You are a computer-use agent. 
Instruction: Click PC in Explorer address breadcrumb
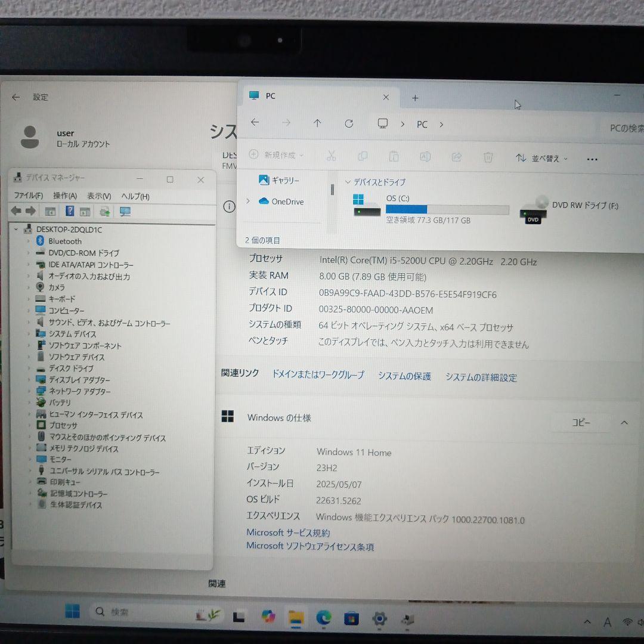pos(422,125)
